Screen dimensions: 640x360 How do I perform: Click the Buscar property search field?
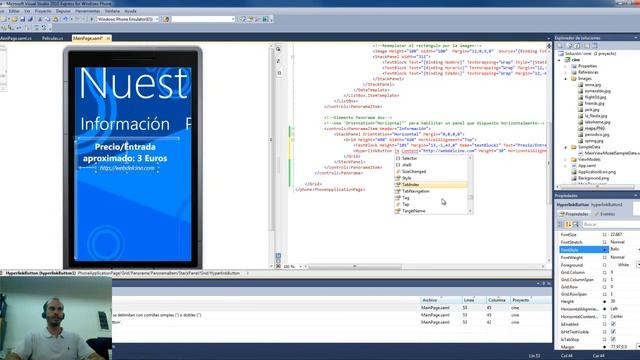click(611, 224)
